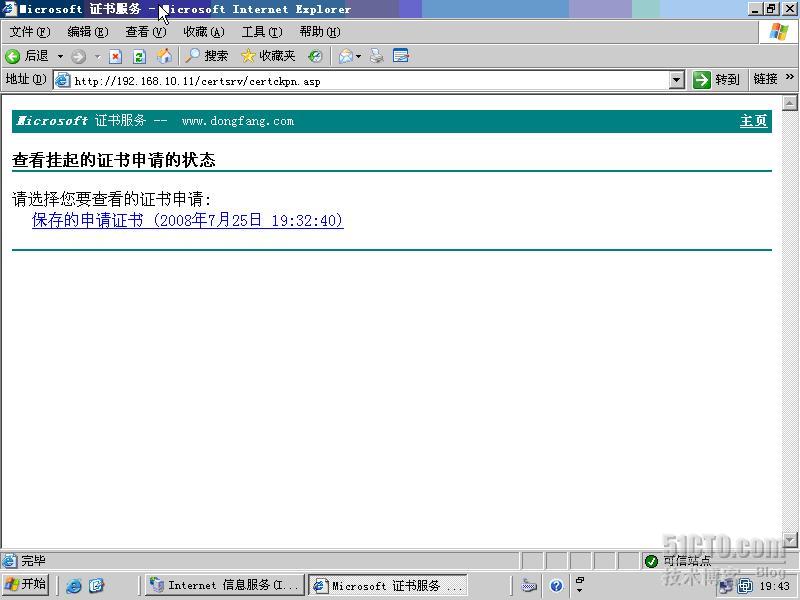Image resolution: width=800 pixels, height=600 pixels.
Task: Expand the address bar dropdown list
Action: pos(677,80)
